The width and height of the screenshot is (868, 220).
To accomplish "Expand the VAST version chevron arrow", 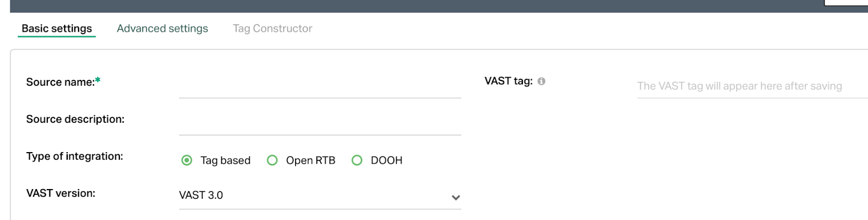I will 456,198.
